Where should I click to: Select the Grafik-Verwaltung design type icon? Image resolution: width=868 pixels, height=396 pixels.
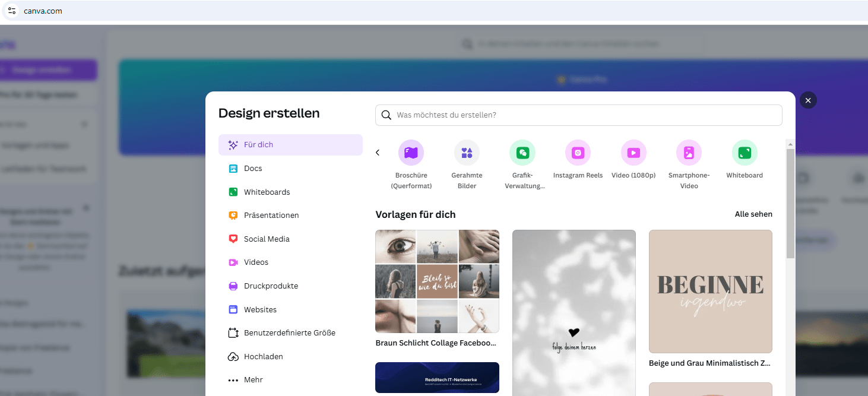click(x=522, y=153)
